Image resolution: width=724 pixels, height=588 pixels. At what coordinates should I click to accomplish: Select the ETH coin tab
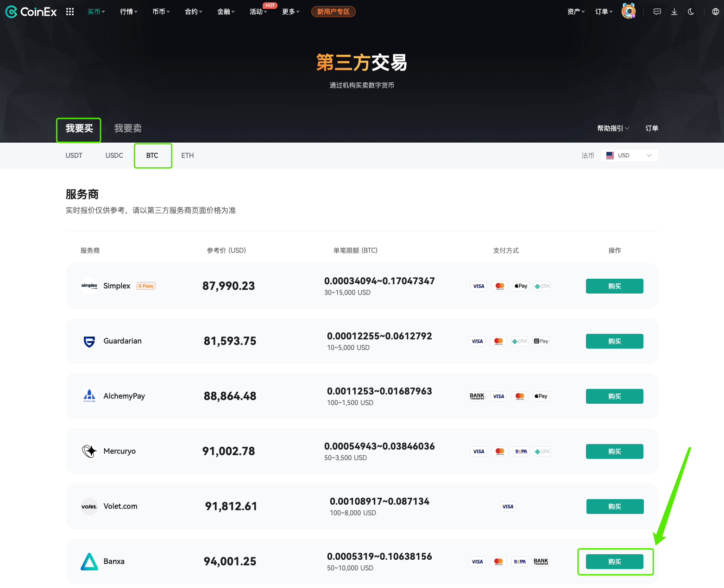point(188,156)
